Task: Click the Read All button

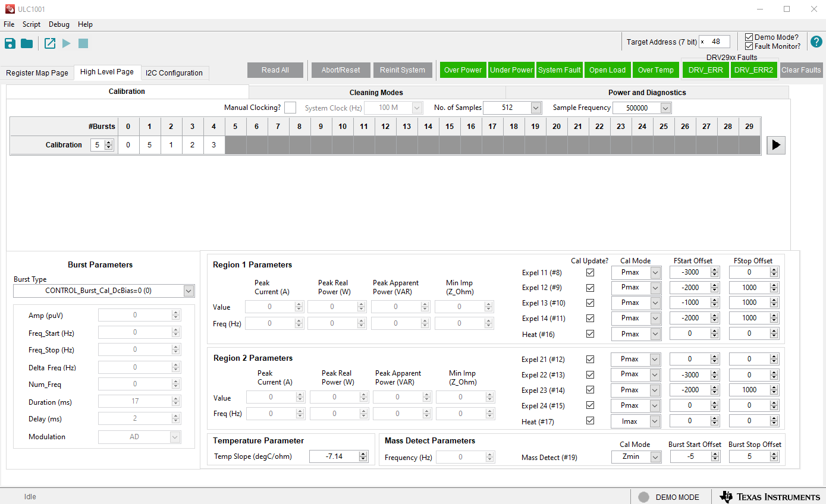Action: point(275,70)
